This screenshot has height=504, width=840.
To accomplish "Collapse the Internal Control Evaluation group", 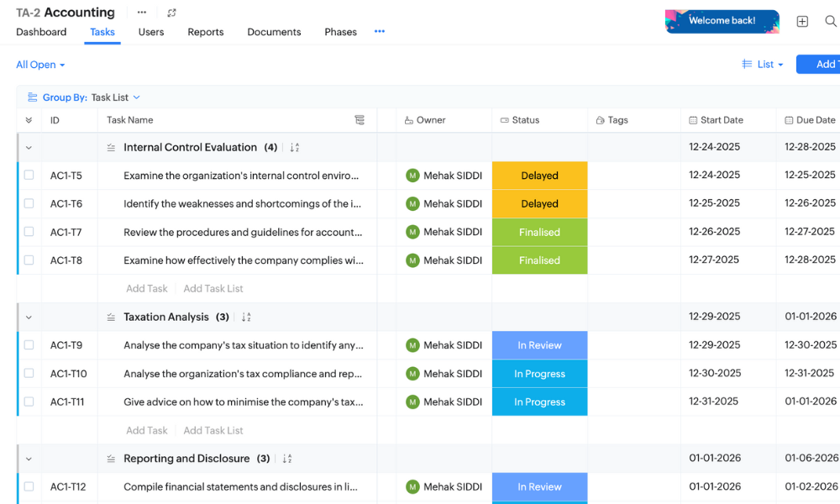I will click(x=29, y=148).
